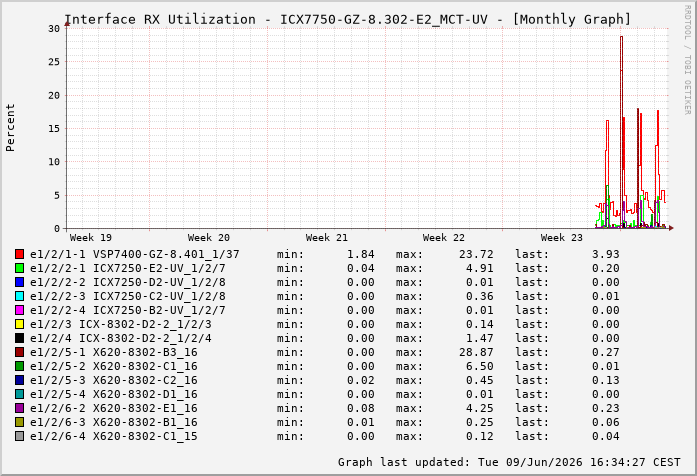This screenshot has width=697, height=476.
Task: Select legend label 'e1/2/2-1 ICX7250-E2-UV_1/2/7'
Action: click(128, 268)
